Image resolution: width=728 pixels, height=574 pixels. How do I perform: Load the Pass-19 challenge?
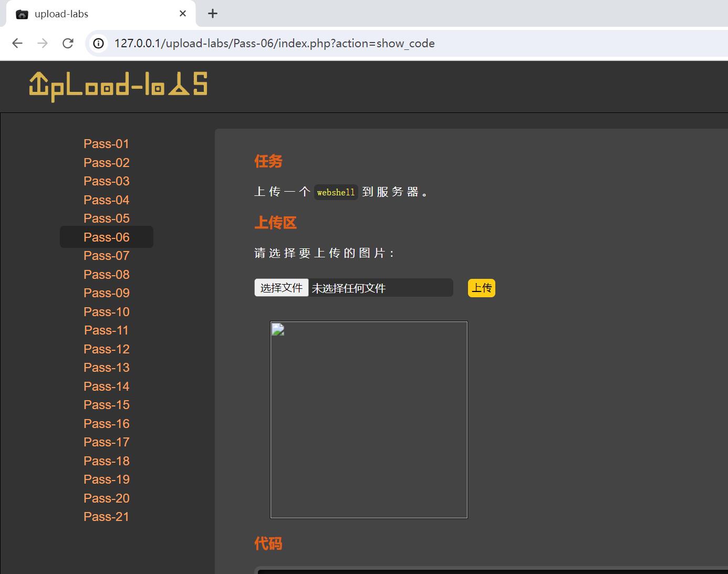click(106, 479)
